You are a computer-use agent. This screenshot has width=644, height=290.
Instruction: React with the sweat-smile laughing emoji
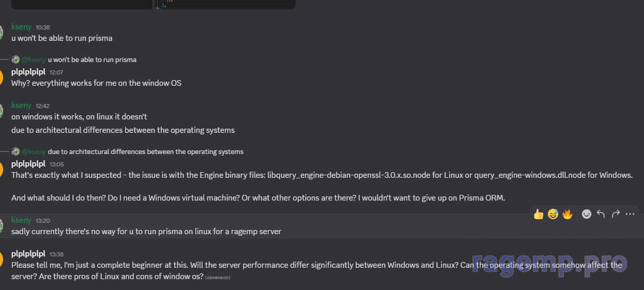click(x=553, y=214)
